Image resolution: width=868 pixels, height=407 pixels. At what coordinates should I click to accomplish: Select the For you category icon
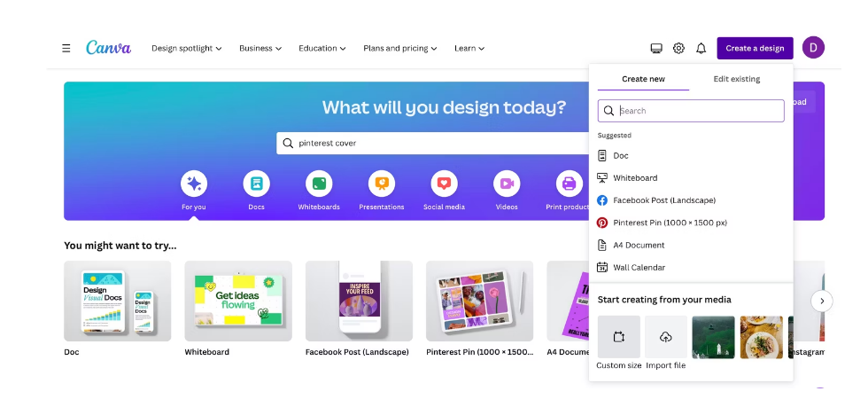(194, 184)
